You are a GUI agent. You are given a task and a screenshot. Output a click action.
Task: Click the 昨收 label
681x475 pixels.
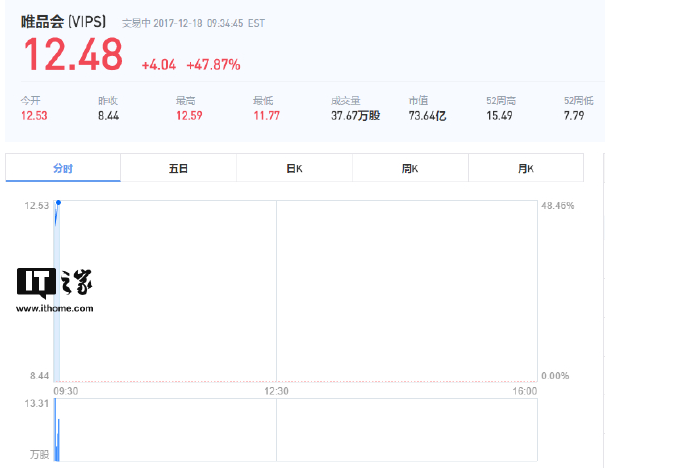tap(108, 100)
